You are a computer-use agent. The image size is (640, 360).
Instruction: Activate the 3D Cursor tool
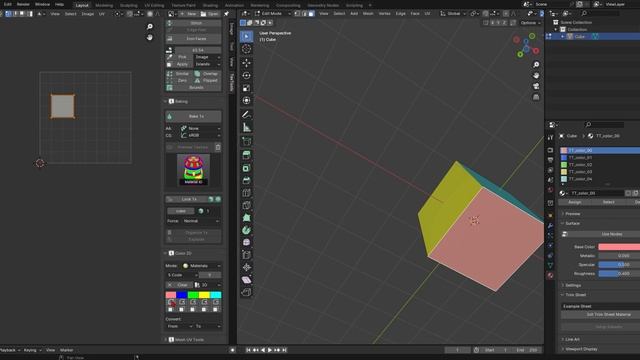(x=246, y=49)
